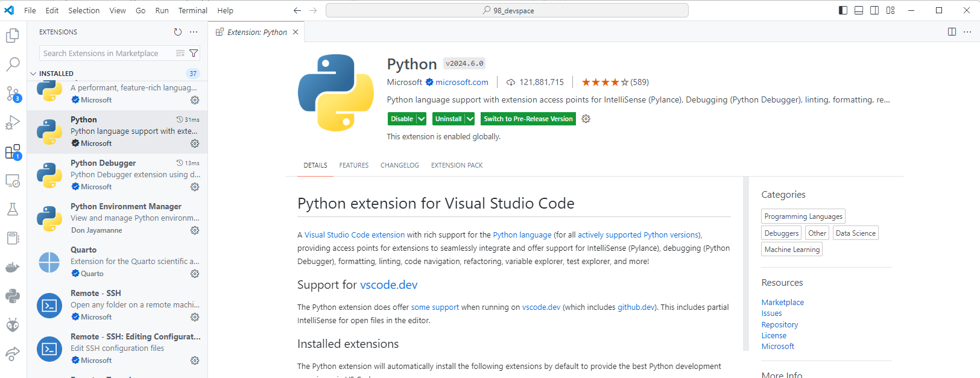The height and width of the screenshot is (378, 980).
Task: Open the alien-head icon view in activity bar
Action: click(13, 325)
